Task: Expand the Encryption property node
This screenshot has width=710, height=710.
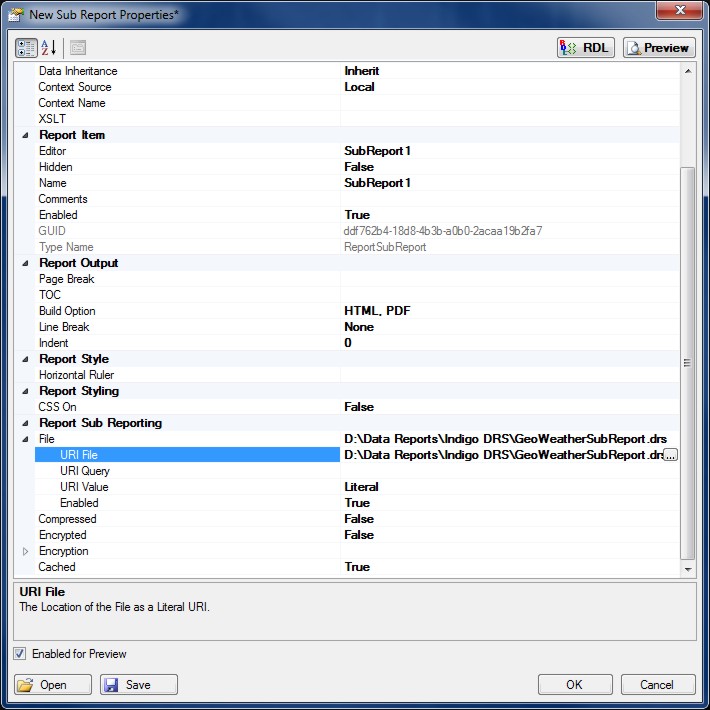Action: (x=26, y=551)
